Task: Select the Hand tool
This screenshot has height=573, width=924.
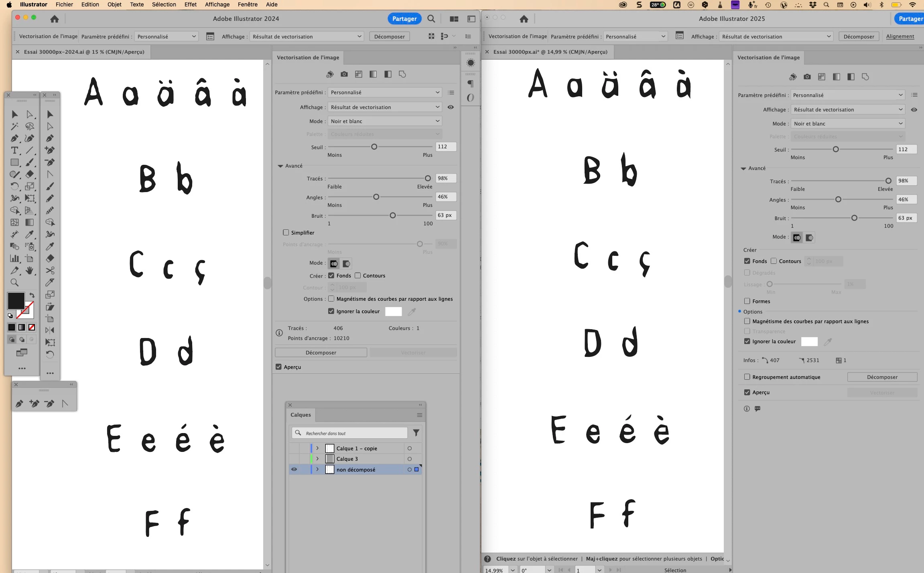Action: (x=30, y=271)
